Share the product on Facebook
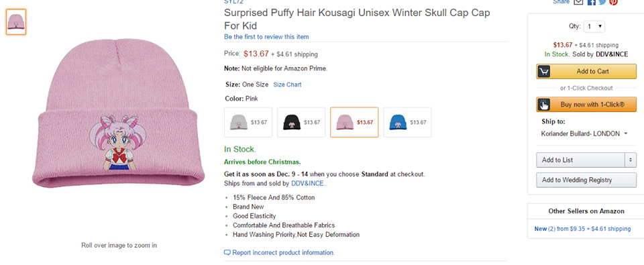 (x=591, y=2)
